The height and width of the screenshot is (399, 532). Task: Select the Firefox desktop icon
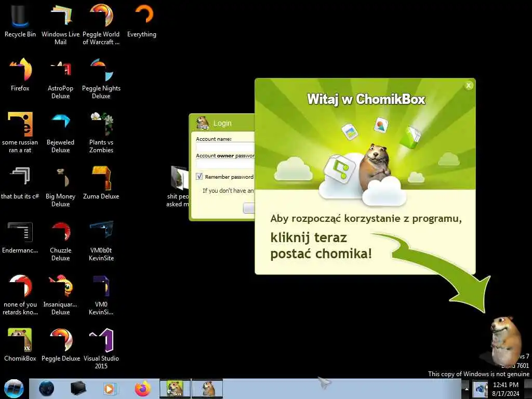pos(20,74)
